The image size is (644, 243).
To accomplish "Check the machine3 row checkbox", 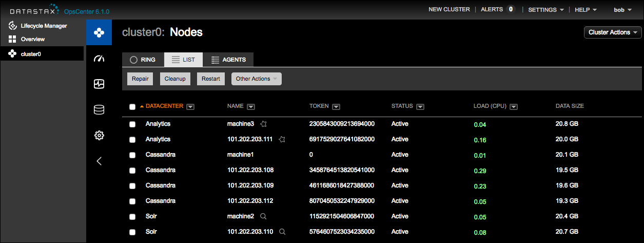I will coord(132,124).
